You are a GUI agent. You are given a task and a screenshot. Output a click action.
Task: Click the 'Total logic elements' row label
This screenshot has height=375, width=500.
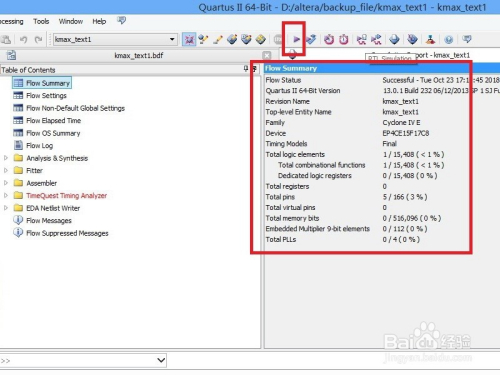(295, 154)
